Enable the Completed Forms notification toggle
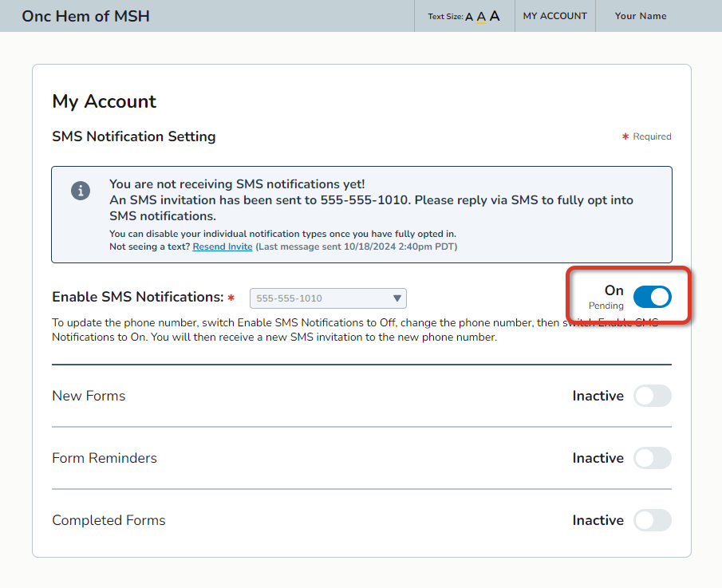This screenshot has width=722, height=588. [652, 520]
